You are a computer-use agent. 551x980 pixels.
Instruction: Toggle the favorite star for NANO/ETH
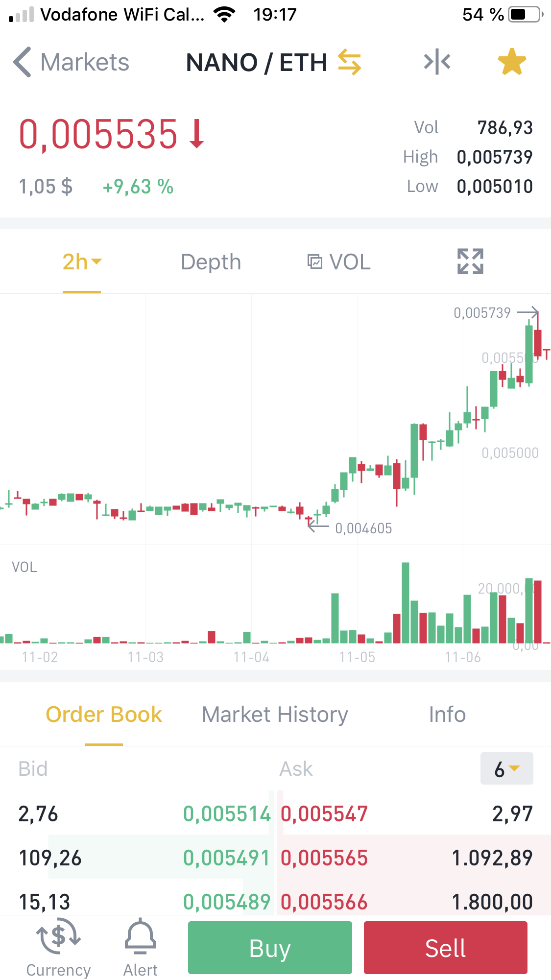512,62
